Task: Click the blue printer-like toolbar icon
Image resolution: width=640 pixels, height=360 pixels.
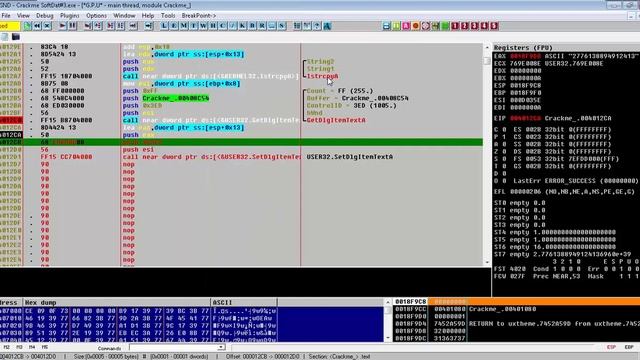Action: click(x=387, y=26)
